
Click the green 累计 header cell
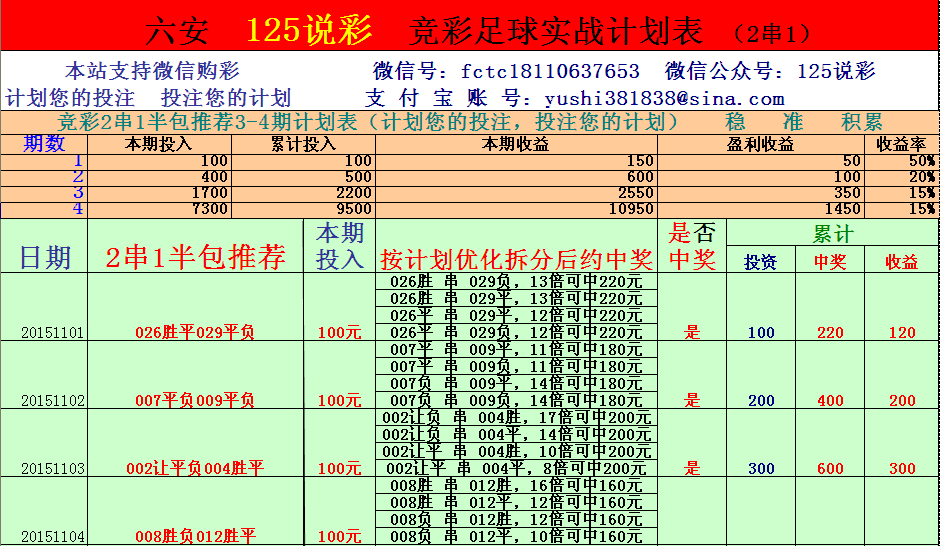[x=832, y=235]
